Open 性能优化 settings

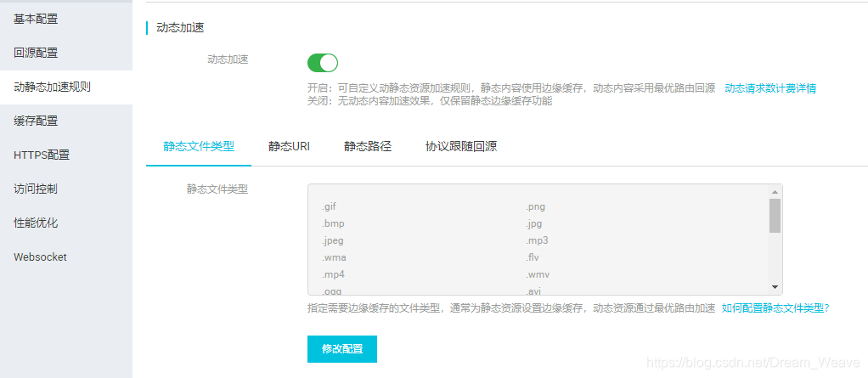pos(36,223)
